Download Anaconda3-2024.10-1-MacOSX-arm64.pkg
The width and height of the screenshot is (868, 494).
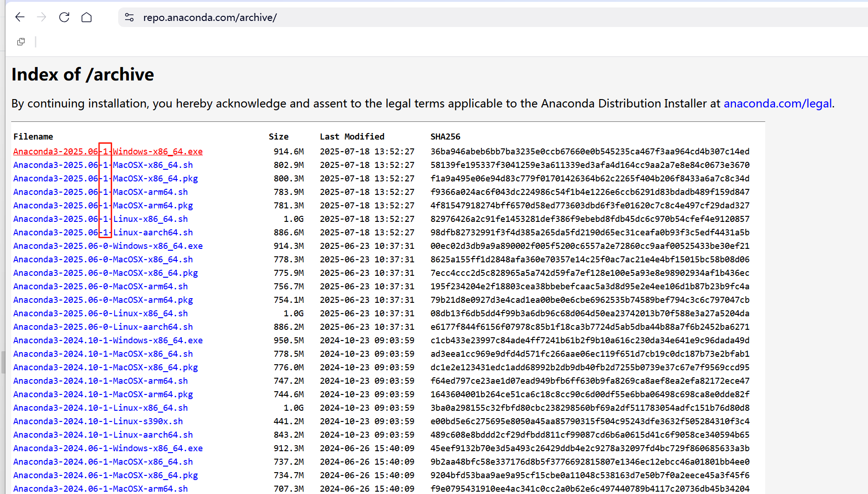click(103, 394)
